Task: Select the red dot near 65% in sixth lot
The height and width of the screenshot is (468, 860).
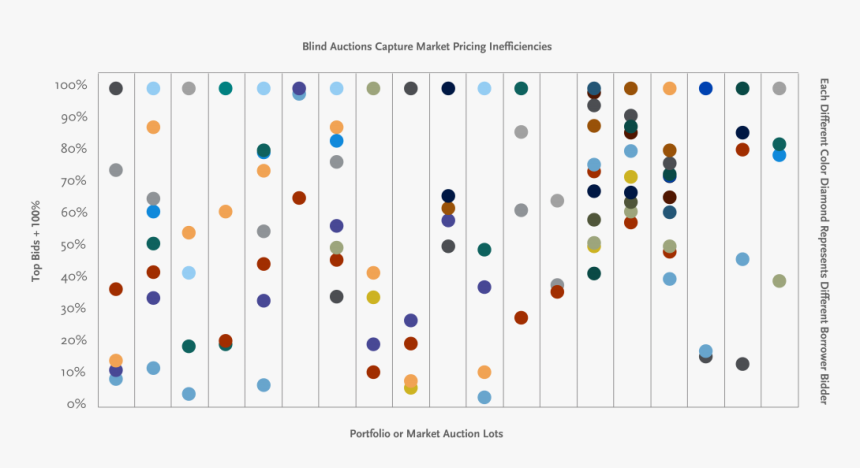Action: click(299, 198)
